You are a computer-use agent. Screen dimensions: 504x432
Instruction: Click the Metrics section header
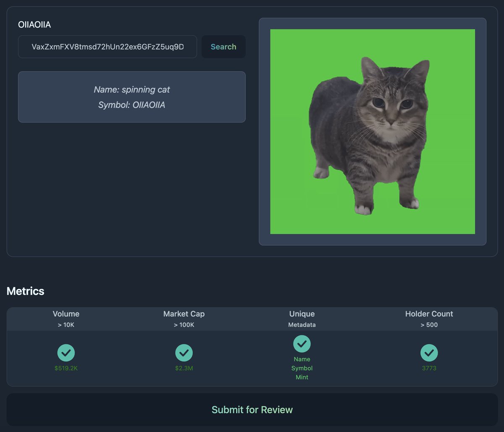(x=25, y=291)
